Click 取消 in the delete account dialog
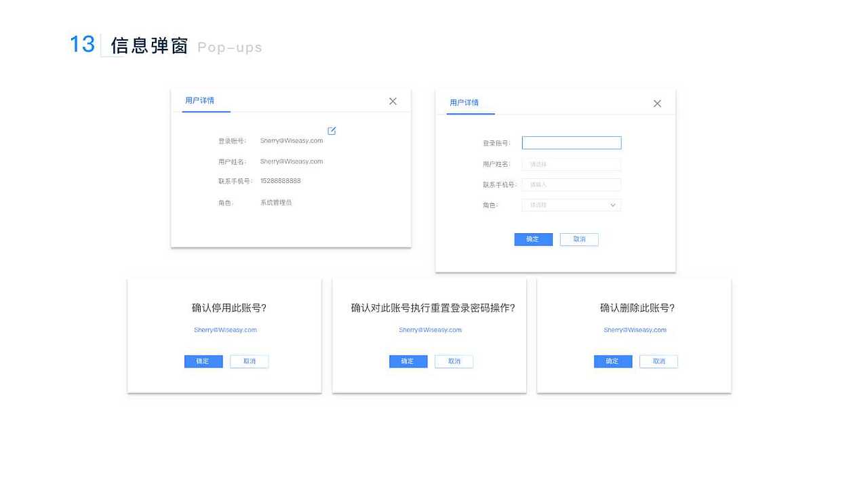Screen dimensions: 868x488 click(x=658, y=361)
